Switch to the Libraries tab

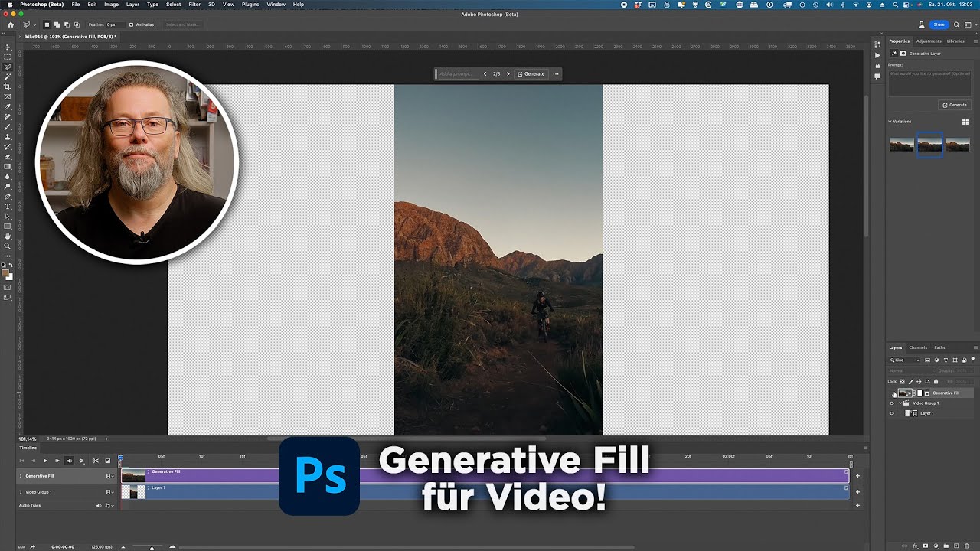tap(955, 41)
